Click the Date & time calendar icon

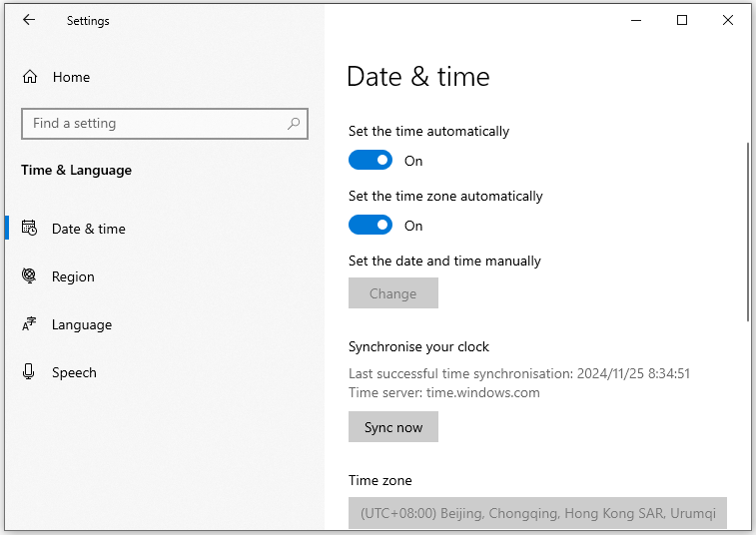29,228
